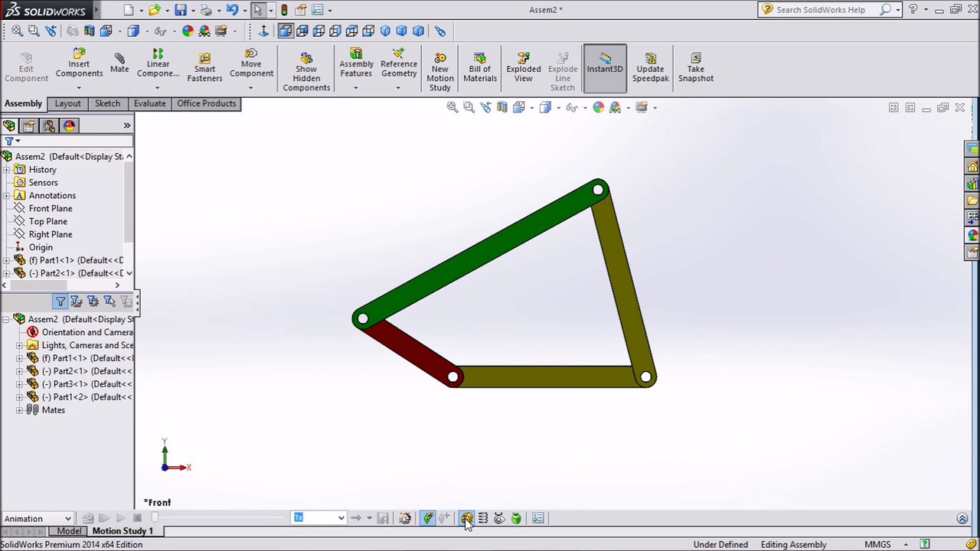Click the motion timeline time slider

coord(155,518)
